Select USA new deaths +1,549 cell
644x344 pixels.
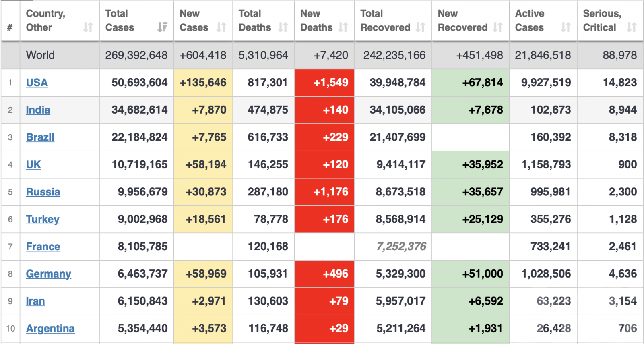[324, 83]
